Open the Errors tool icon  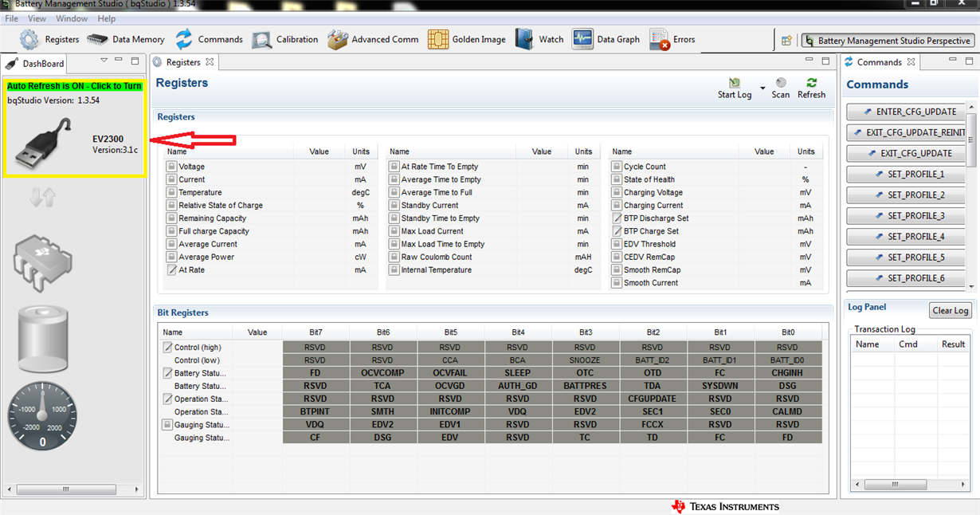[x=659, y=40]
